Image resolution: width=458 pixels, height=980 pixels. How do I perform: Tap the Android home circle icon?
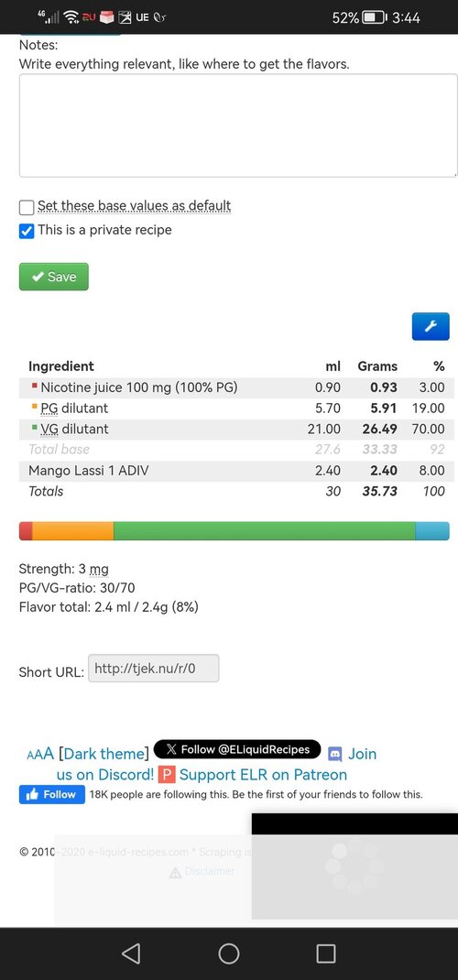229,953
